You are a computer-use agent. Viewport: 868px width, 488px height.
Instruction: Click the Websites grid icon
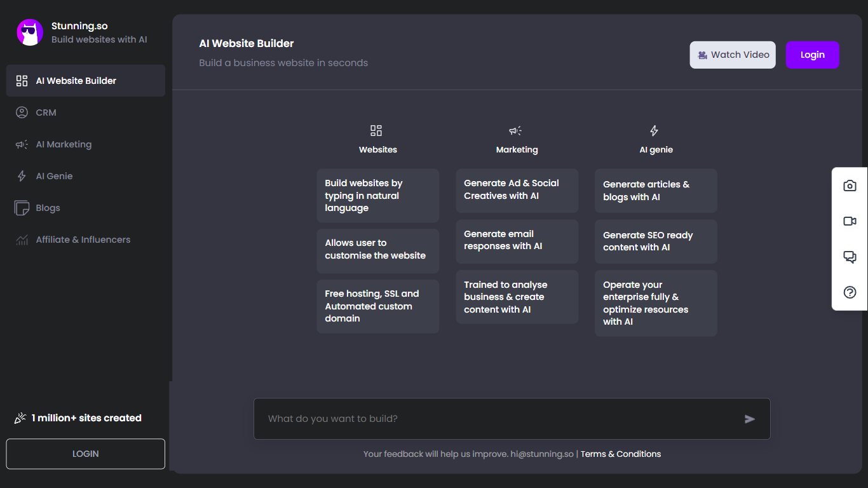click(376, 131)
